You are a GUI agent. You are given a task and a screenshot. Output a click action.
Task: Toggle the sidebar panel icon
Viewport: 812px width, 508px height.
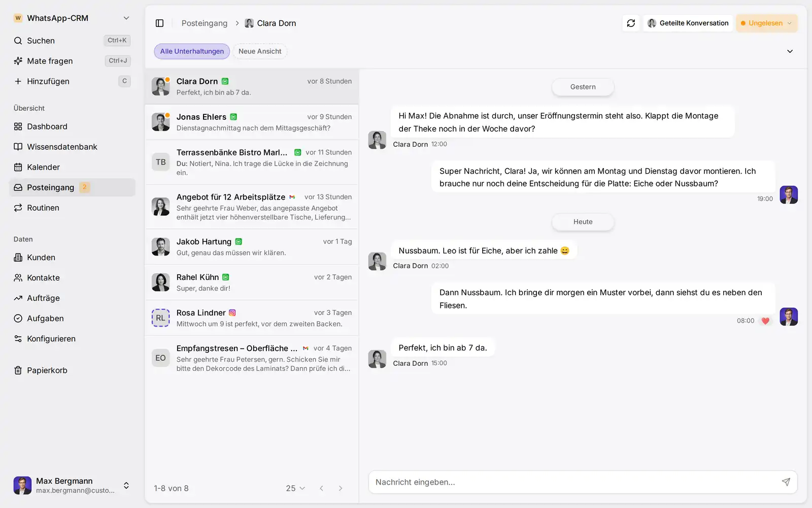tap(159, 23)
